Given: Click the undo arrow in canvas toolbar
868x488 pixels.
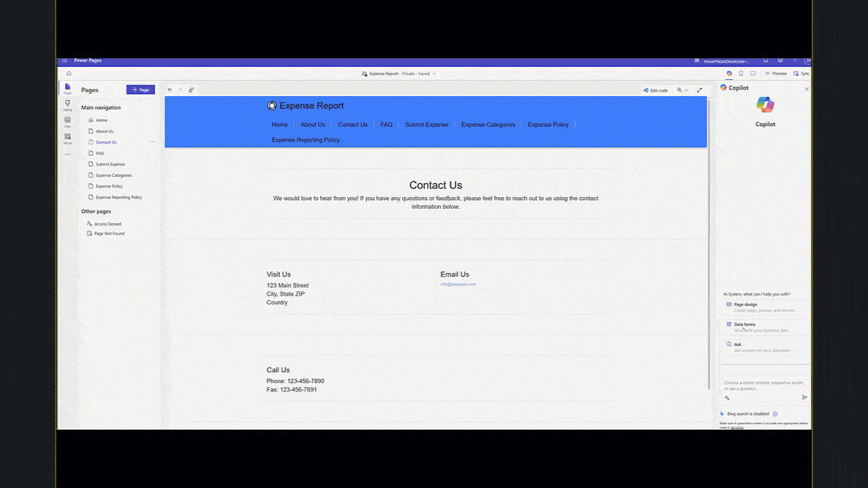Looking at the screenshot, I should (x=170, y=90).
